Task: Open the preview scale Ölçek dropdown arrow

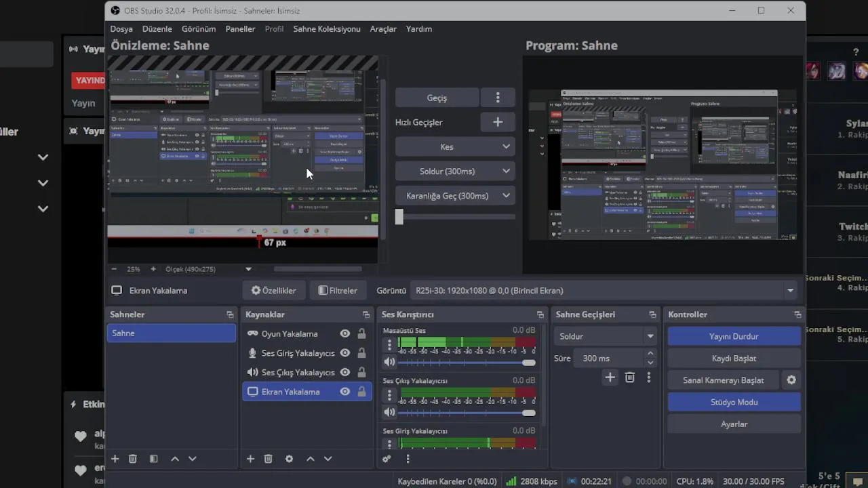Action: 248,269
